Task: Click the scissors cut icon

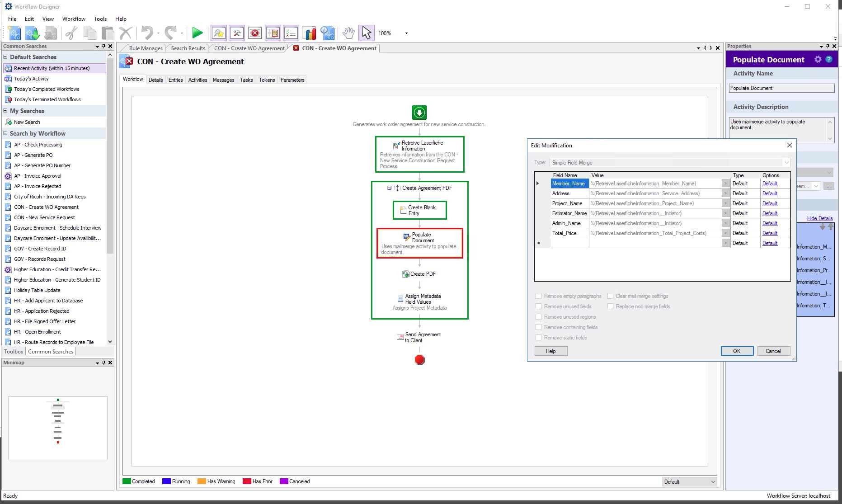Action: click(x=71, y=33)
